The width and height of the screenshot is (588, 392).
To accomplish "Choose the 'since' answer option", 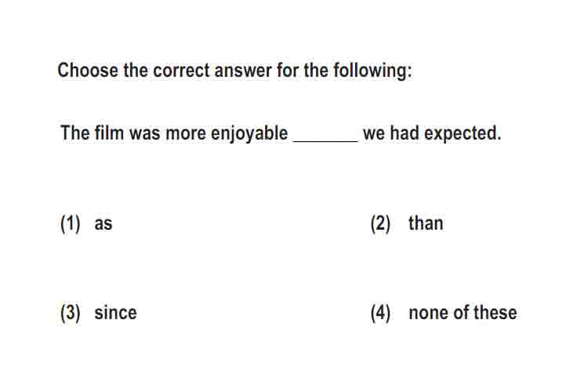I will tap(115, 313).
